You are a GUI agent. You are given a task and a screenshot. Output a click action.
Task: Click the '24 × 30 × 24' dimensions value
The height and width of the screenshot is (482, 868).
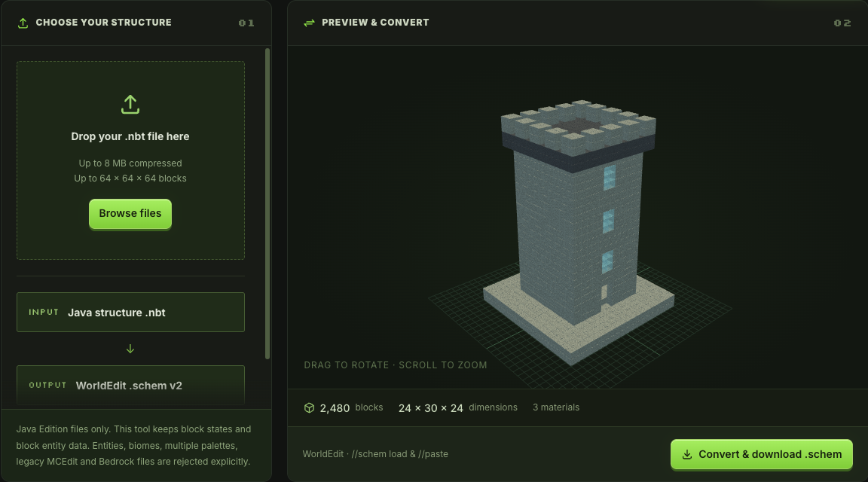(x=431, y=408)
